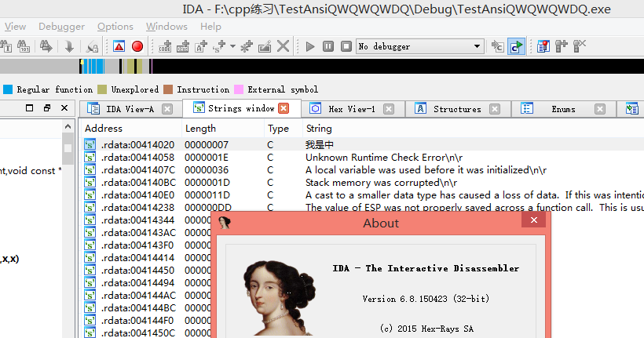
Task: Click the 0000011D length cell
Action: click(x=207, y=195)
